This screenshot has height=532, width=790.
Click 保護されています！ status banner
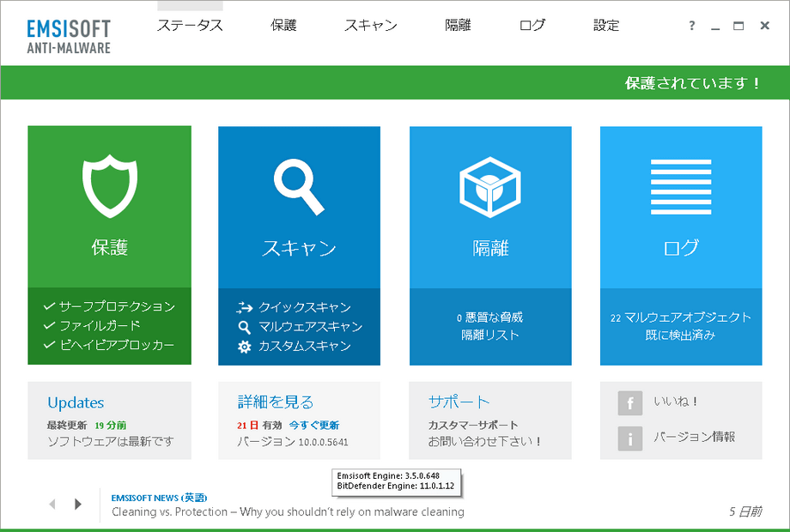(693, 83)
